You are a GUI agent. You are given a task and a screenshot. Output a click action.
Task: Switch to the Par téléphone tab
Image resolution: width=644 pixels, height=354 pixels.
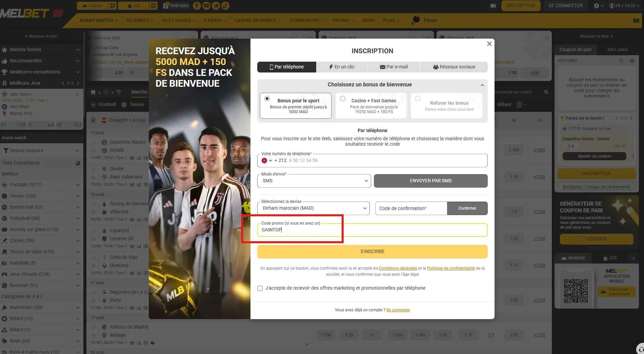click(287, 67)
